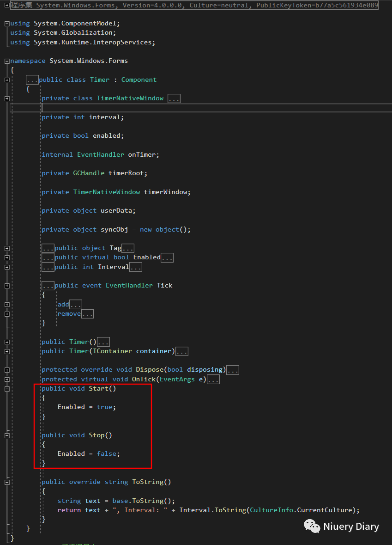Expand the collapsed TimerNativeWindow class body
Screen dimensions: 392x545
(174, 98)
